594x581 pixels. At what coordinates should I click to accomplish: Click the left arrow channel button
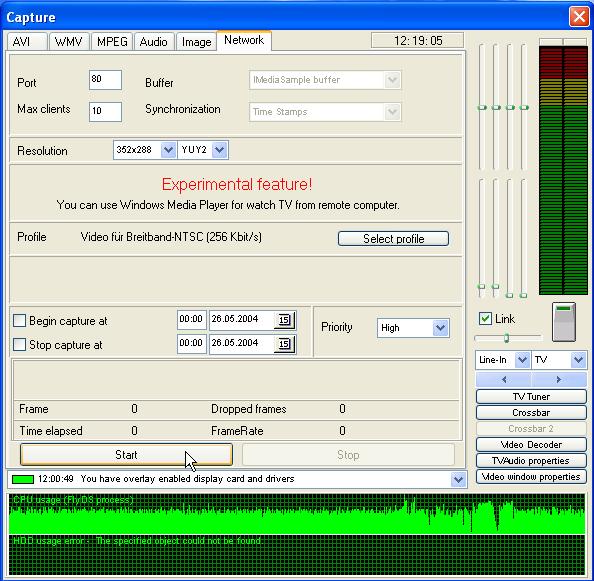[x=504, y=379]
